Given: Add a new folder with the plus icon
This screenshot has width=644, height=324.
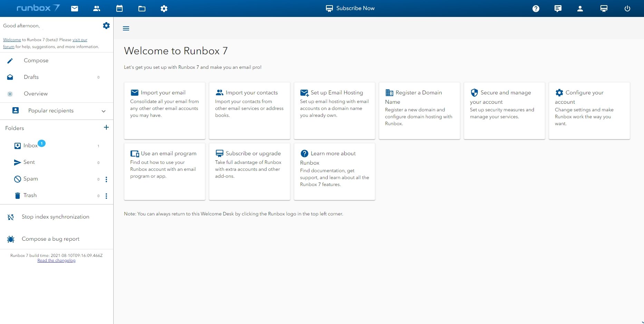Looking at the screenshot, I should pyautogui.click(x=106, y=128).
